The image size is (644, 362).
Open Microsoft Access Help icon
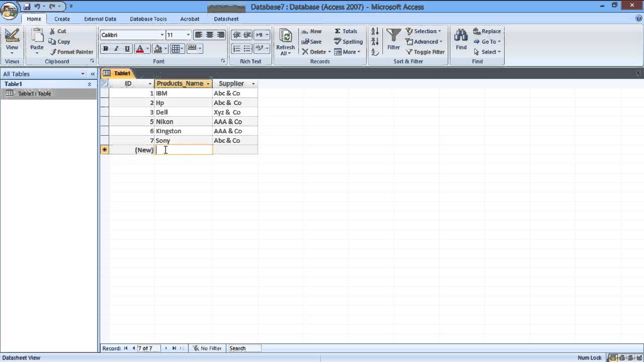638,19
